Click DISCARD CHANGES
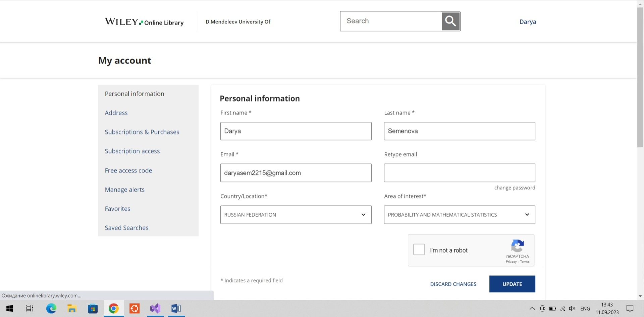The height and width of the screenshot is (317, 644). coord(453,284)
